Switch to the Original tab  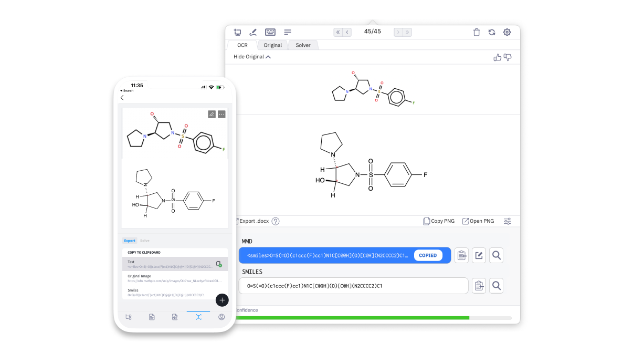(x=272, y=45)
